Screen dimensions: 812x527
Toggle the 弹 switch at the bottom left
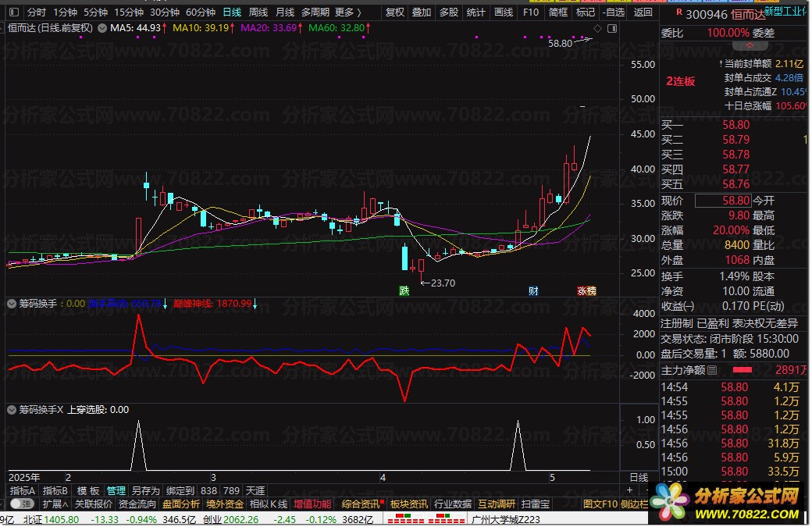point(22,504)
